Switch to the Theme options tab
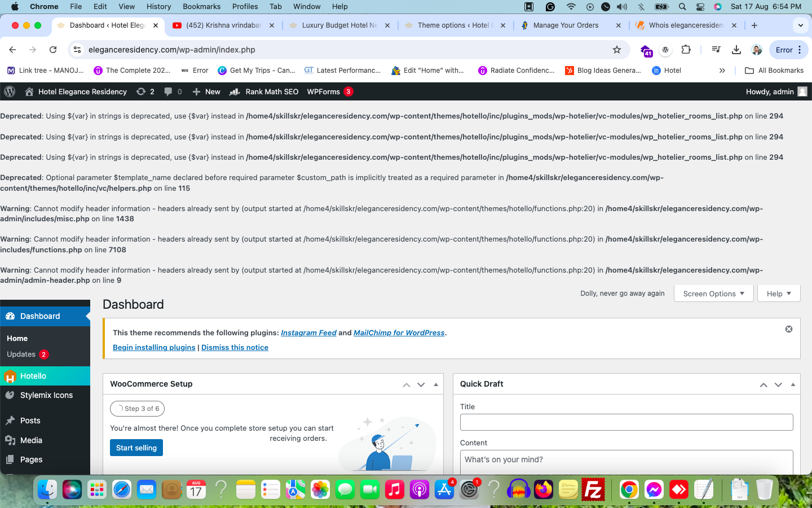Image resolution: width=812 pixels, height=508 pixels. [x=455, y=25]
